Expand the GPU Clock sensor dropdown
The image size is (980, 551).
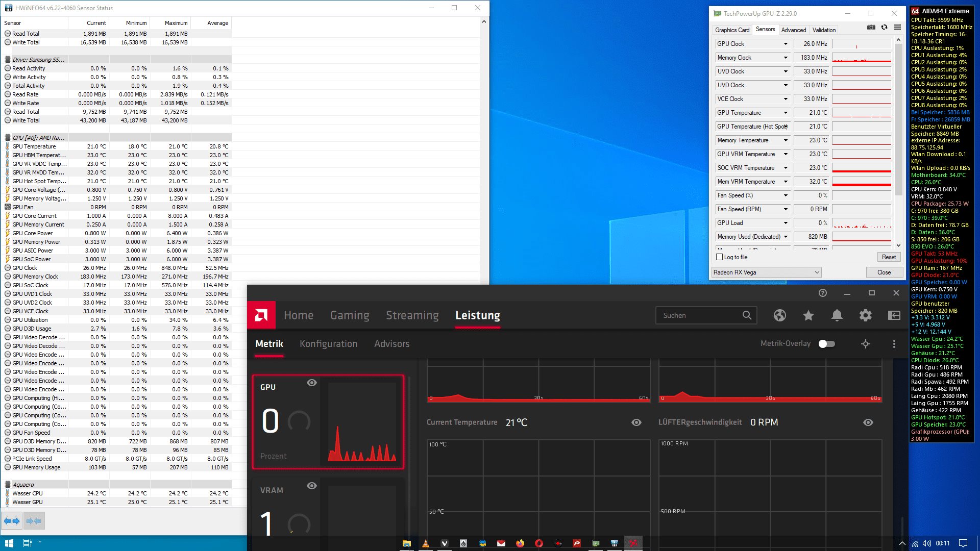click(786, 44)
